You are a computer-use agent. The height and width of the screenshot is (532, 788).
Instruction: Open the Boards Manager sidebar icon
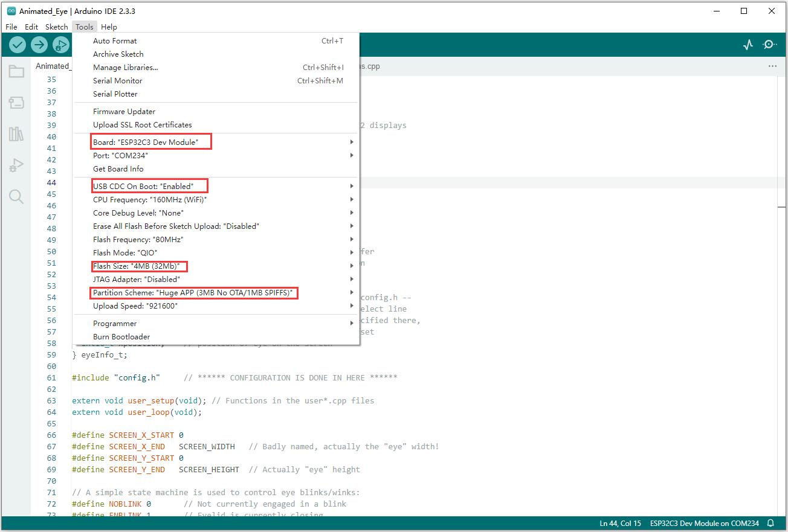(16, 103)
